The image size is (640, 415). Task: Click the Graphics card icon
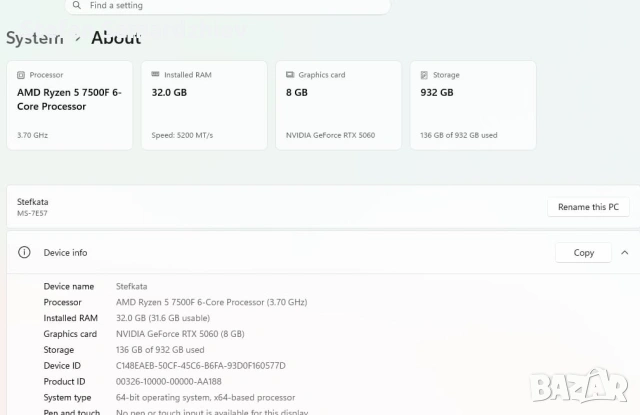pyautogui.click(x=290, y=75)
